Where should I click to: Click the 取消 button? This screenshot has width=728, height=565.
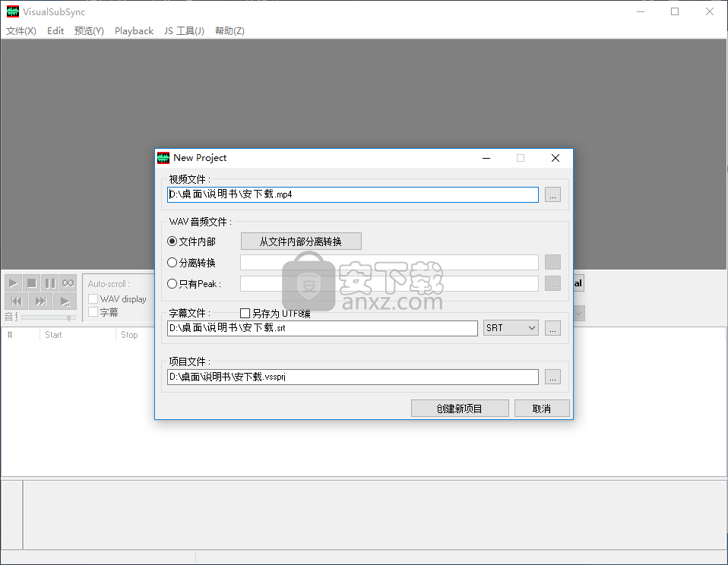[542, 409]
